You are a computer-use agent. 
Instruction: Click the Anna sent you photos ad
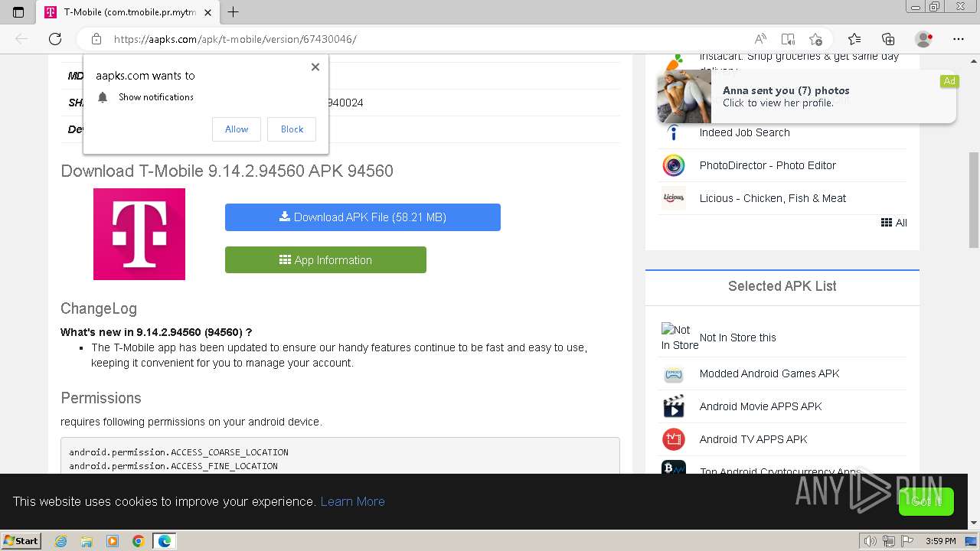tap(806, 96)
